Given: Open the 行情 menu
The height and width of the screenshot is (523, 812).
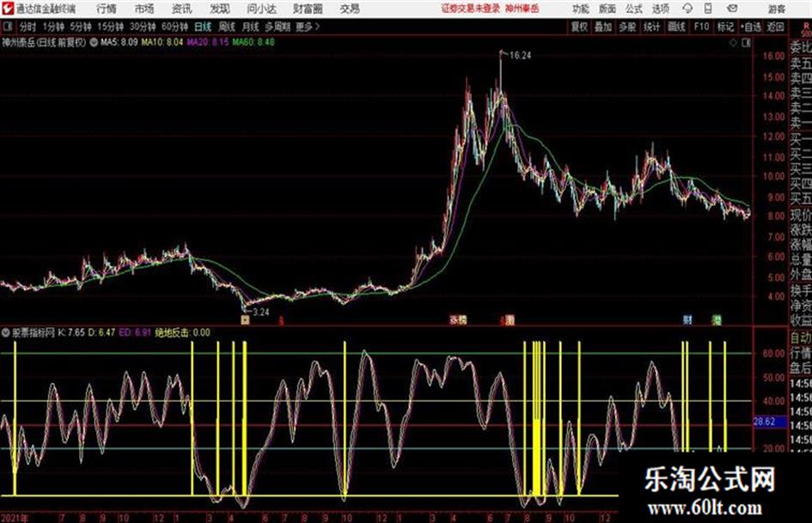Looking at the screenshot, I should pyautogui.click(x=107, y=9).
